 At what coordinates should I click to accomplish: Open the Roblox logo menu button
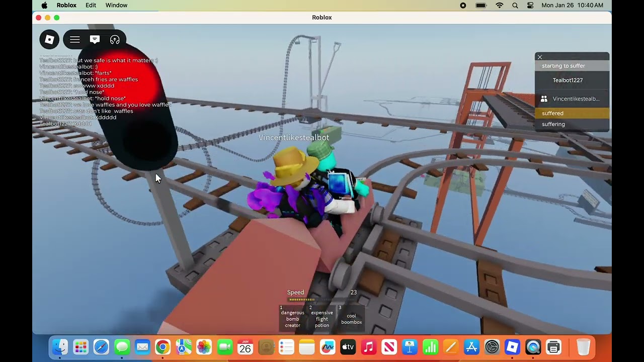(49, 39)
